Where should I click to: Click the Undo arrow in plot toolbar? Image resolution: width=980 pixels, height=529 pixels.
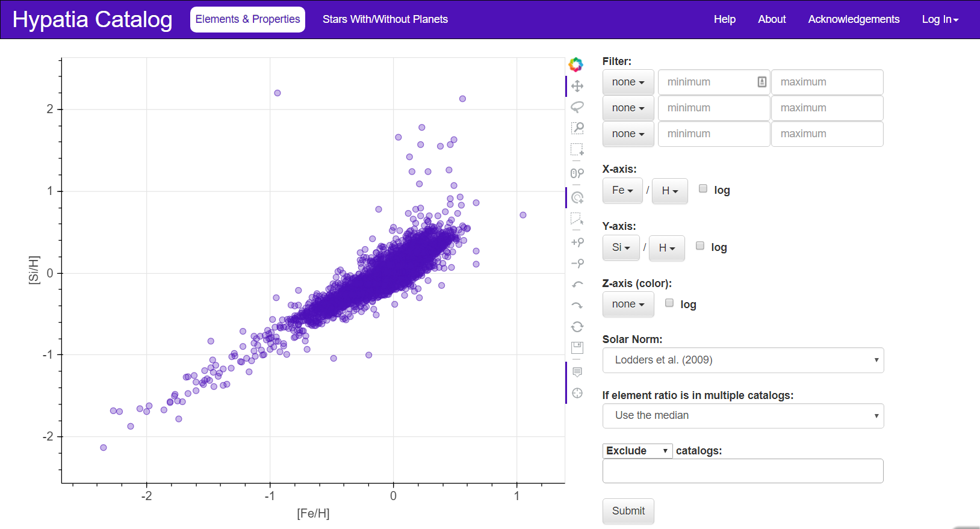[x=577, y=285]
